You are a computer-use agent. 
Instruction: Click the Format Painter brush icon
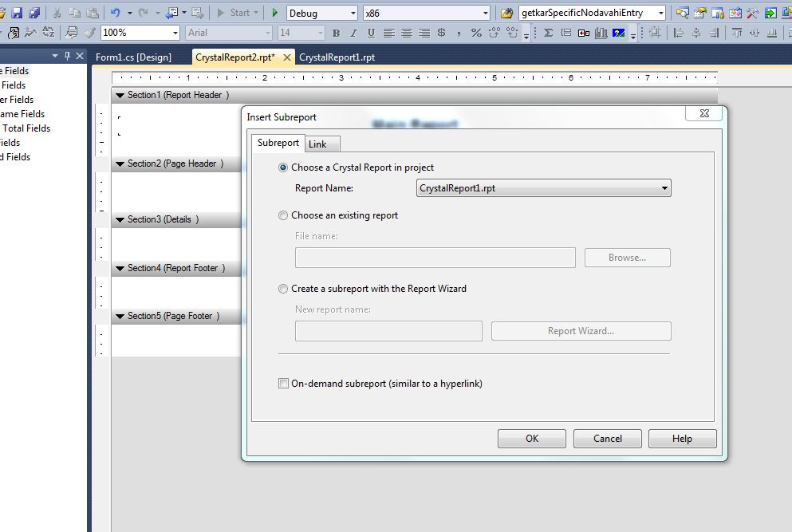point(90,33)
